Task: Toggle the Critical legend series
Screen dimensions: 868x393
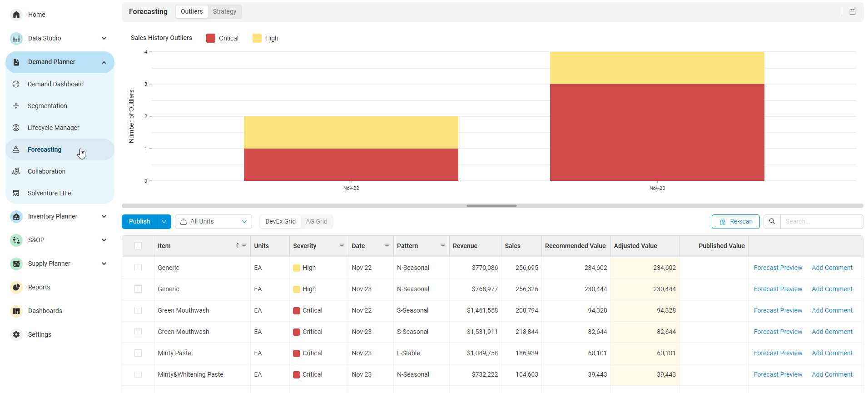Action: (222, 38)
